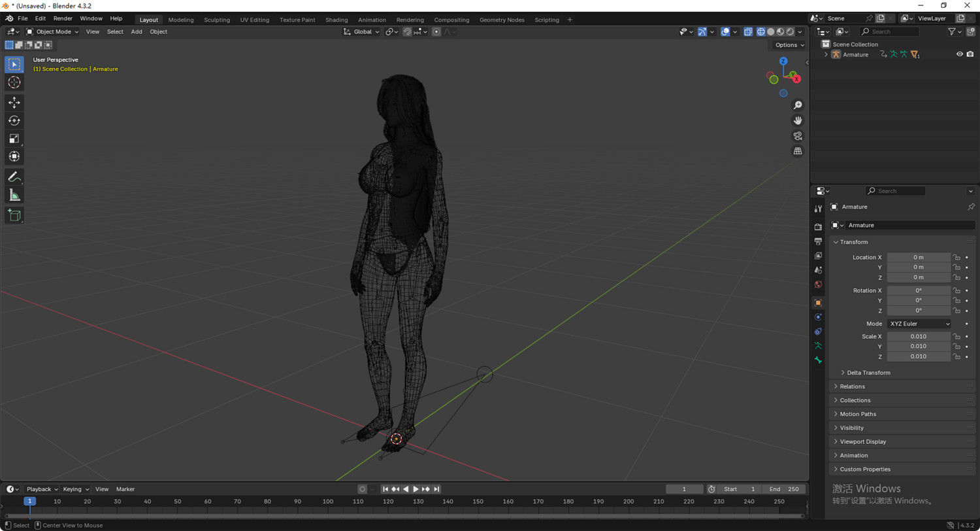This screenshot has width=980, height=531.
Task: Open the Render properties tab
Action: (x=818, y=227)
